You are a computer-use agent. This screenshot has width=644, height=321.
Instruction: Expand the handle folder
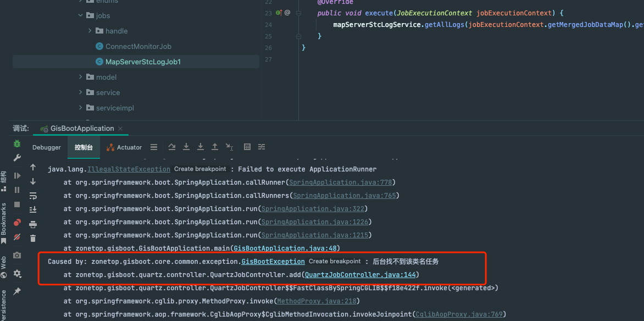(x=90, y=31)
